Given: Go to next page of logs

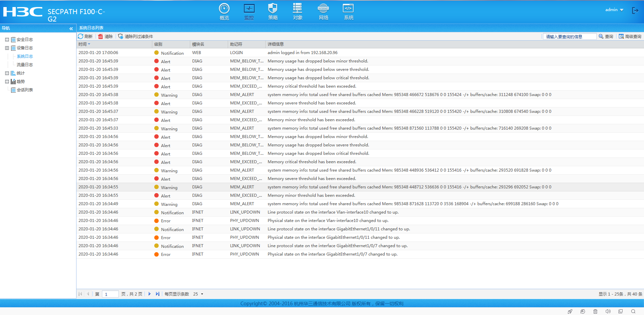Looking at the screenshot, I should pos(150,294).
